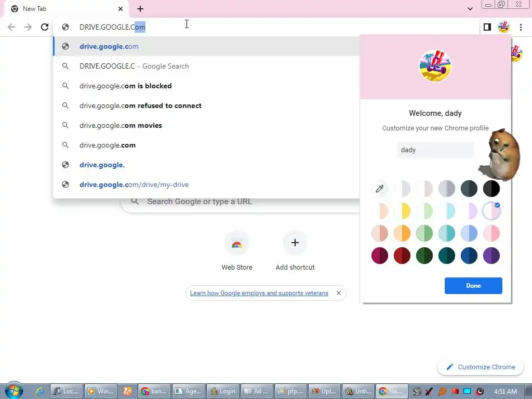Click the Done button in profile panel

pos(473,286)
